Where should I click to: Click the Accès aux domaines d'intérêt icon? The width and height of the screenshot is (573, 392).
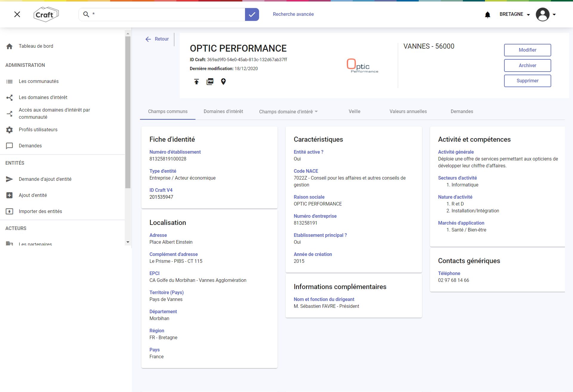(10, 114)
